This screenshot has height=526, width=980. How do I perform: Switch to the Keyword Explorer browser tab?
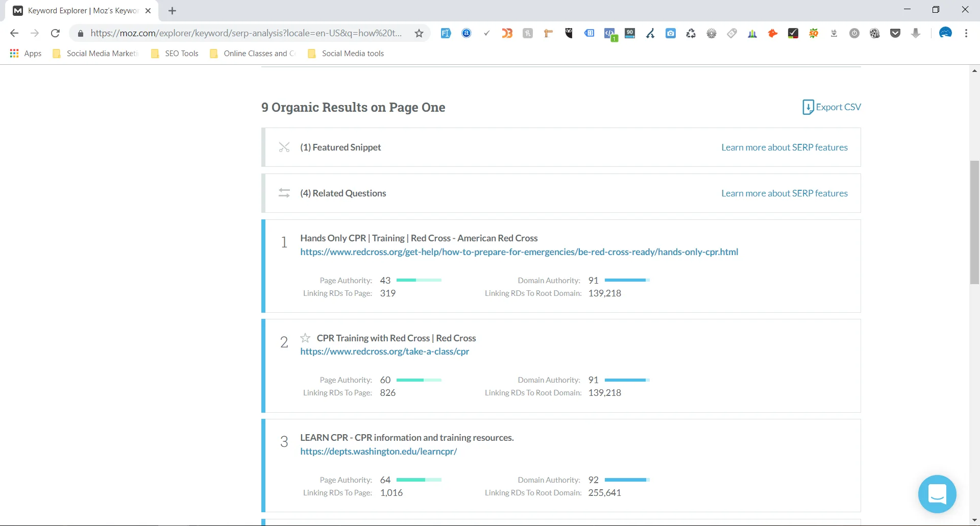tap(77, 10)
